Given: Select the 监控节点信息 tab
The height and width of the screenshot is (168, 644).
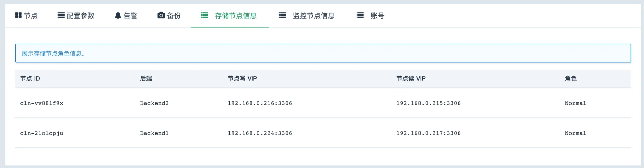Looking at the screenshot, I should [307, 16].
